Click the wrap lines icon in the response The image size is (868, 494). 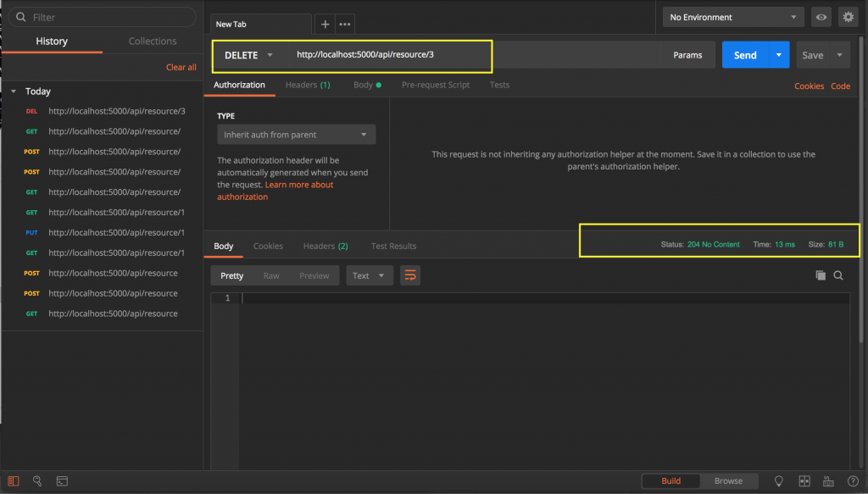tap(410, 275)
